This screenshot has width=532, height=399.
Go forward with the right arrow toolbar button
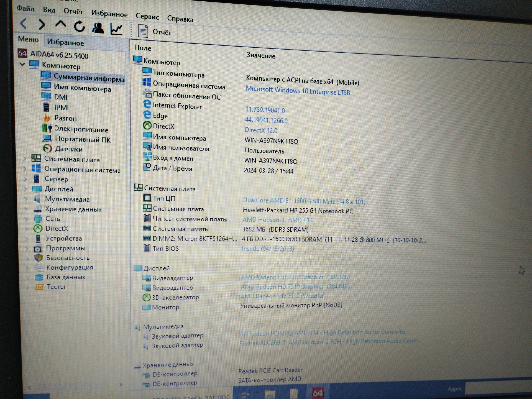click(x=42, y=25)
